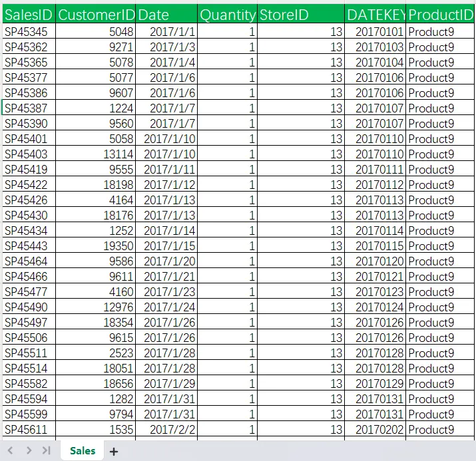The height and width of the screenshot is (461, 476).
Task: Select cell with SalesID SP45434
Action: (x=29, y=230)
